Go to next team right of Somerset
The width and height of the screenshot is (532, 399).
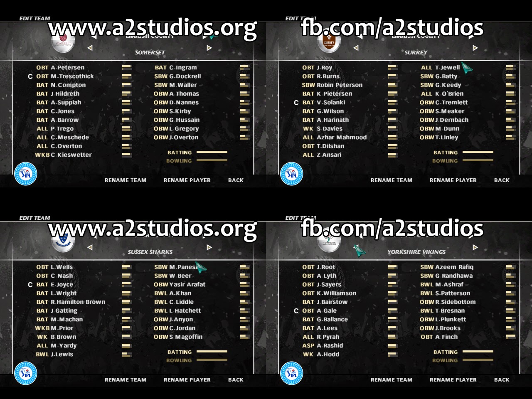point(209,48)
